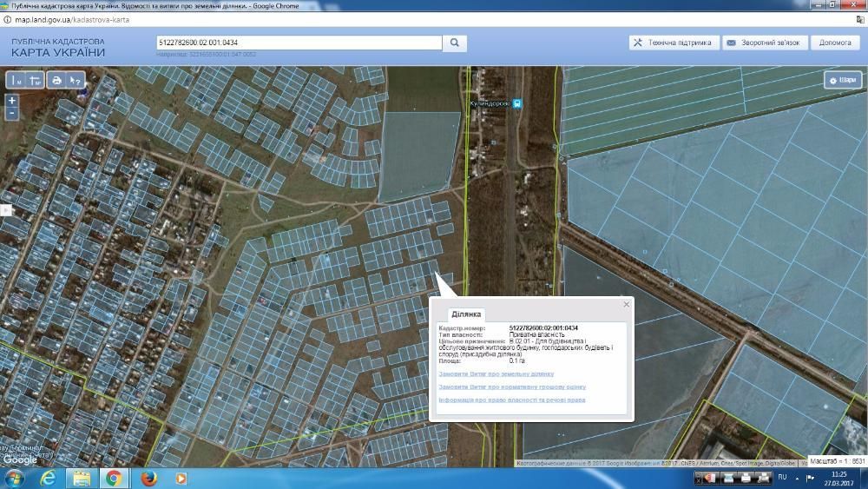Order extract on normative monetary valuation

click(512, 387)
